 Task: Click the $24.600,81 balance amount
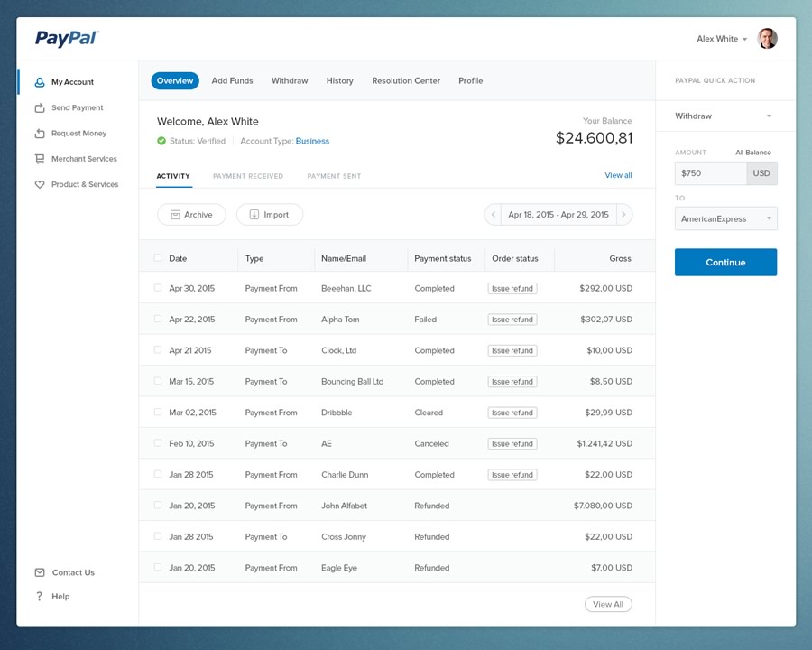point(594,138)
